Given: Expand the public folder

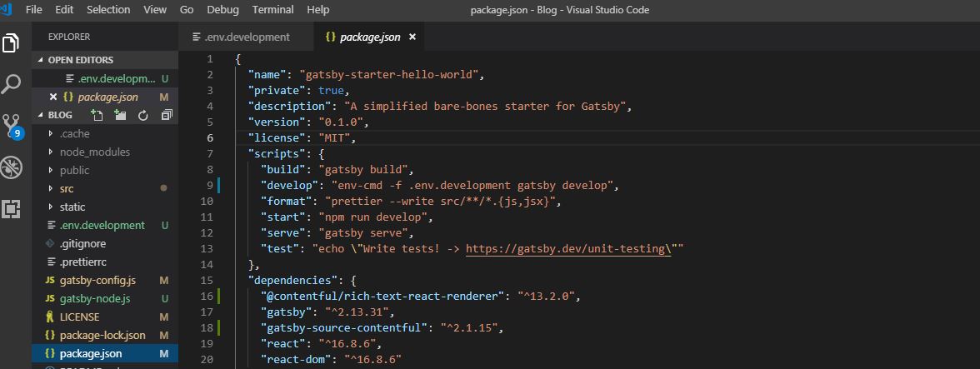Looking at the screenshot, I should (104, 170).
